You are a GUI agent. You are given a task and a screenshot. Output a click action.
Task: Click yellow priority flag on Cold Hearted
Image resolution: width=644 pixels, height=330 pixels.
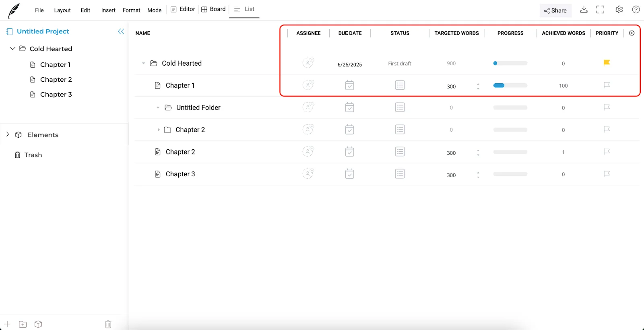click(x=607, y=63)
